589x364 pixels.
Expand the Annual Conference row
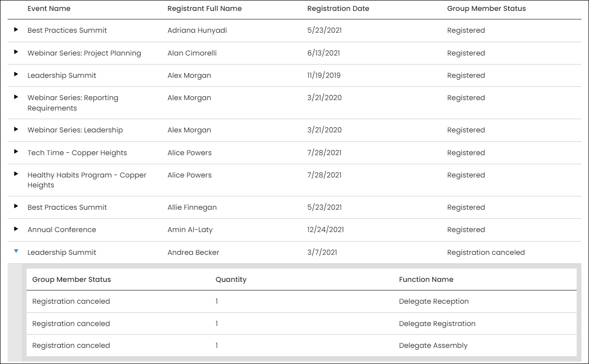click(x=16, y=229)
